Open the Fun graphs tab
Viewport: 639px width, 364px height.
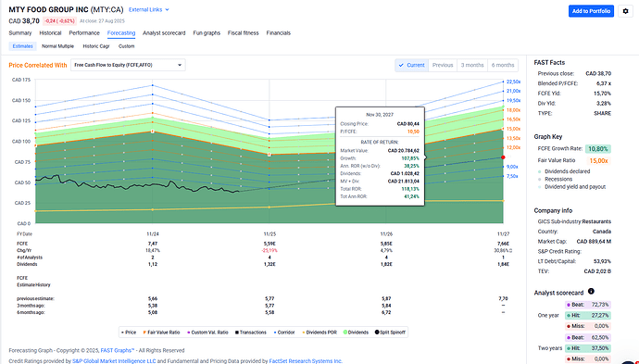click(207, 33)
